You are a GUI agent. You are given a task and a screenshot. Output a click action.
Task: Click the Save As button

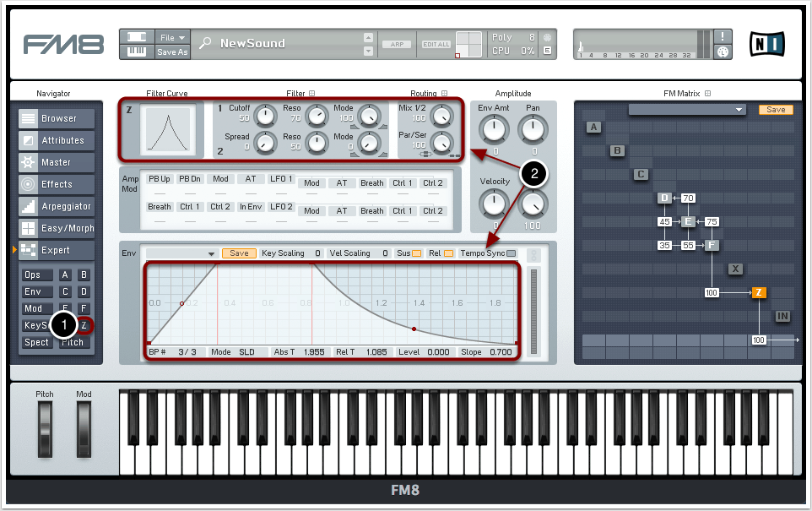(x=172, y=52)
